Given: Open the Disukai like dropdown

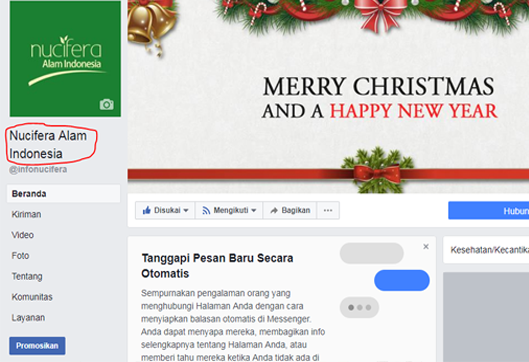Looking at the screenshot, I should coord(165,211).
